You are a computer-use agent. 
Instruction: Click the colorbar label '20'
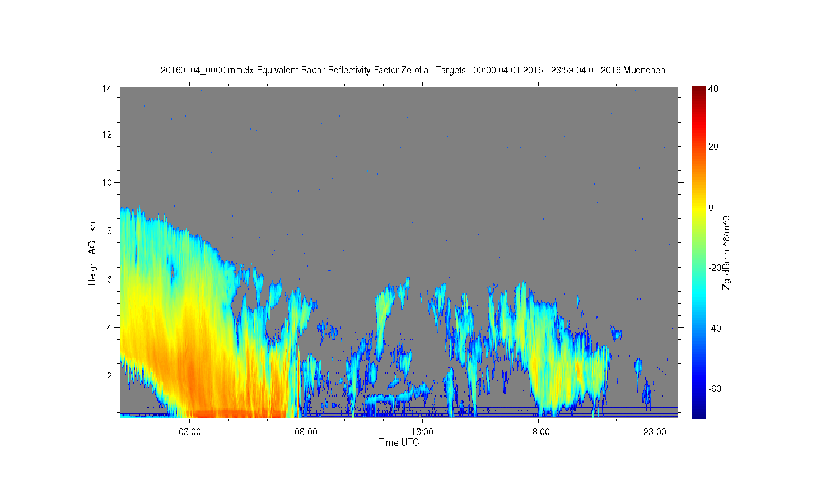713,147
